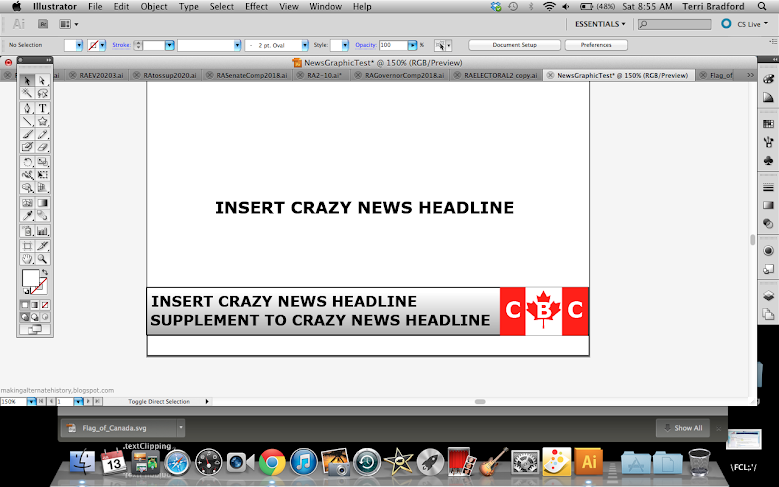The image size is (779, 487).
Task: Open the CS Live dropdown
Action: pyautogui.click(x=752, y=24)
